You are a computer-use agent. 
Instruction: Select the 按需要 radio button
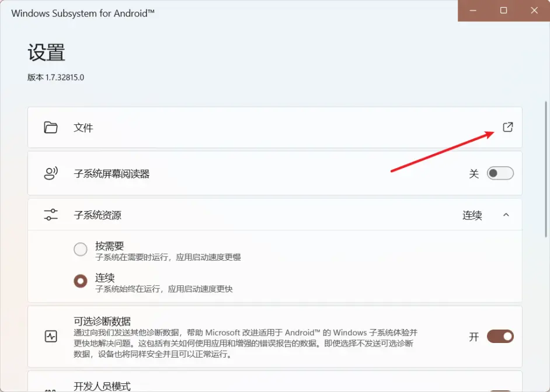pyautogui.click(x=81, y=250)
